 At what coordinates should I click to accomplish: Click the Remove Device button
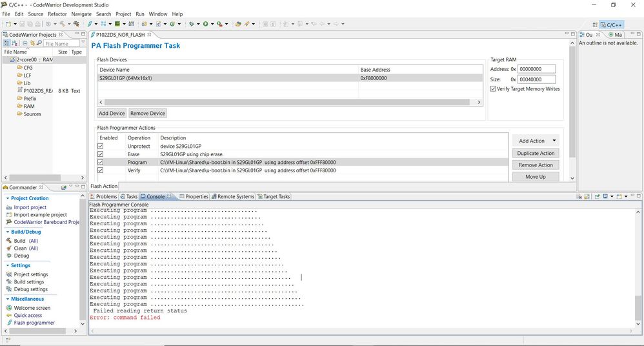pos(147,113)
